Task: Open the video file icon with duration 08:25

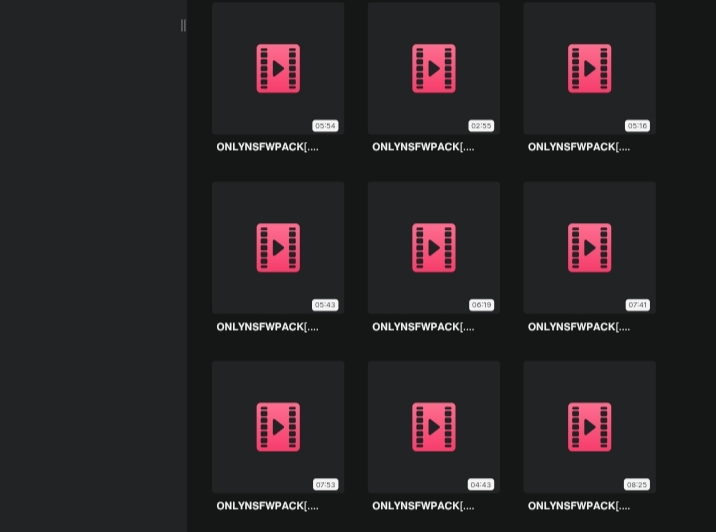Action: [x=590, y=427]
